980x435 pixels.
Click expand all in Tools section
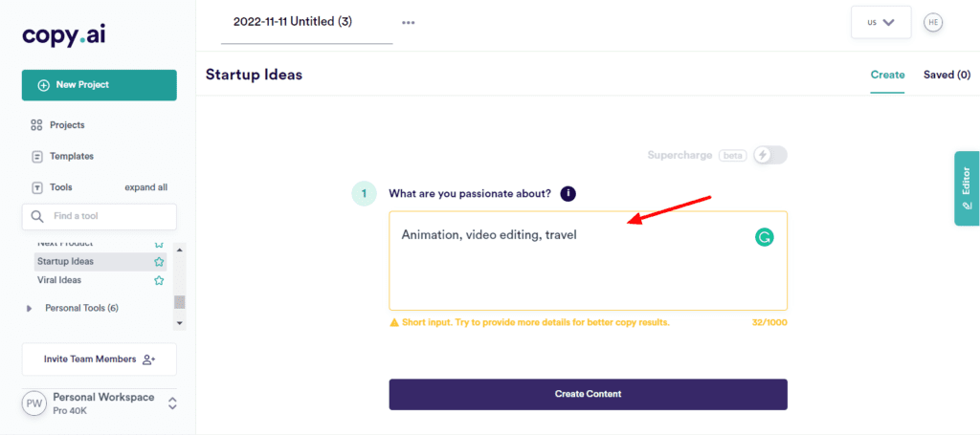[x=145, y=187]
